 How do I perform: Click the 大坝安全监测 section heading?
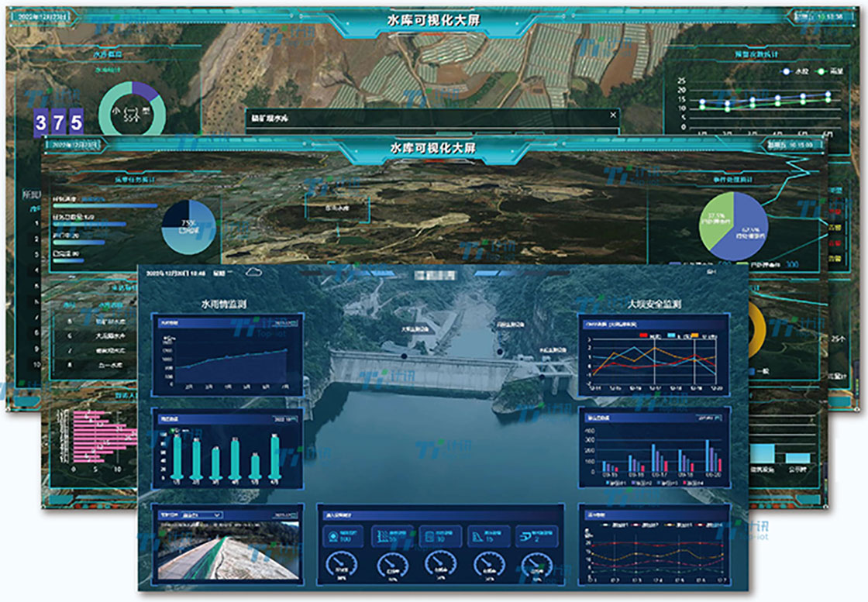(x=654, y=304)
